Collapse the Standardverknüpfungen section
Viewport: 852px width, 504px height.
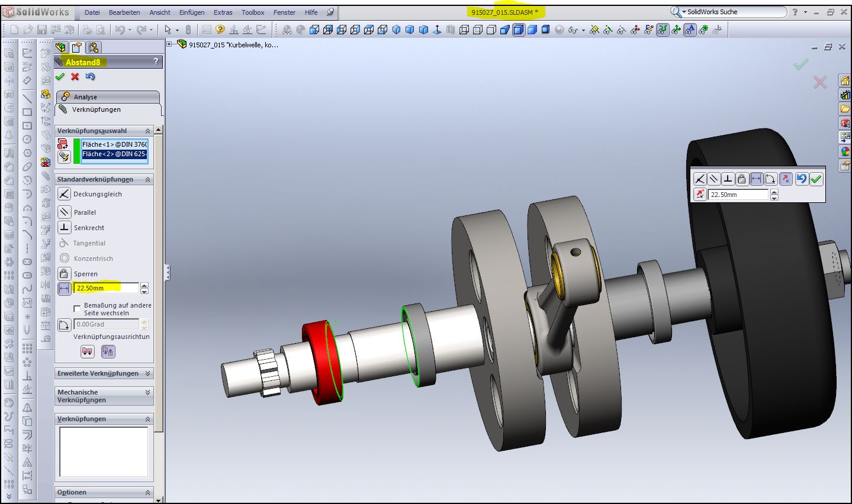click(147, 179)
